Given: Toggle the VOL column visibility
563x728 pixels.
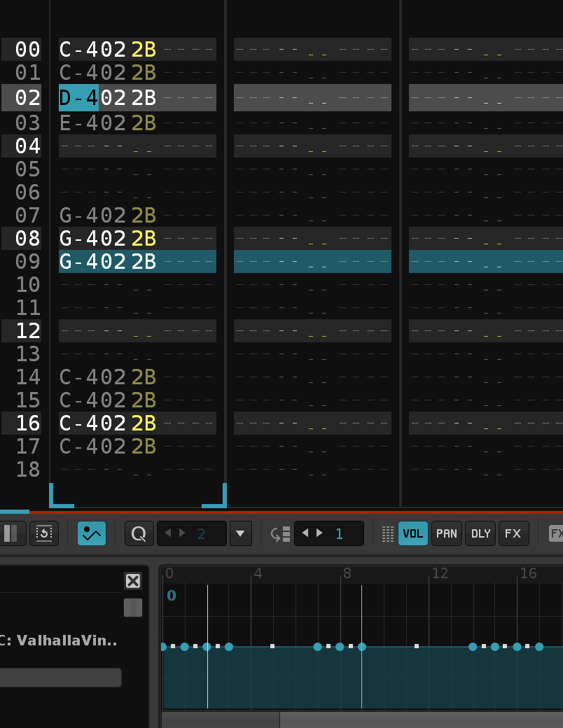Looking at the screenshot, I should pos(413,533).
